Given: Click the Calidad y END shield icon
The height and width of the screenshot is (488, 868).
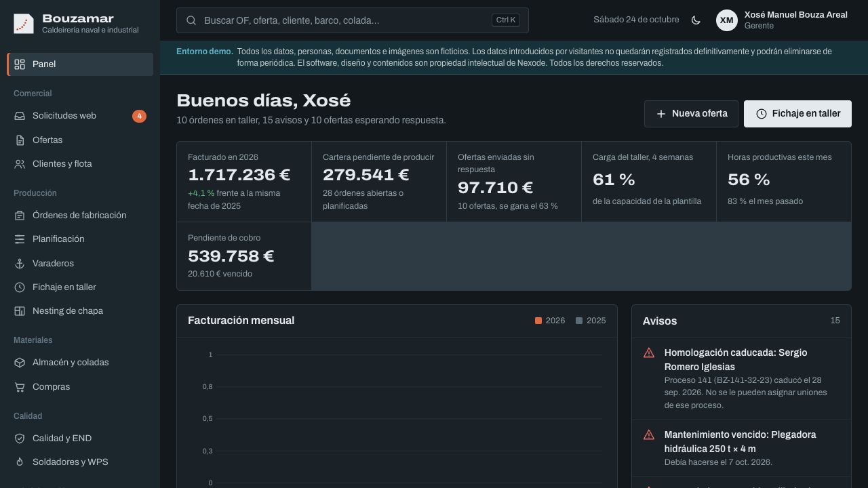Looking at the screenshot, I should [20, 439].
